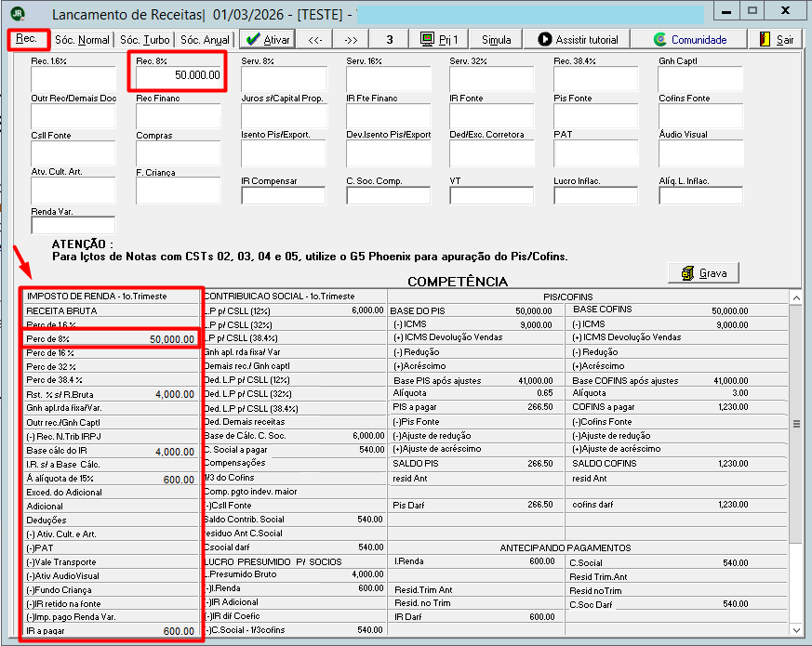
Task: Click the Simula button
Action: click(496, 40)
